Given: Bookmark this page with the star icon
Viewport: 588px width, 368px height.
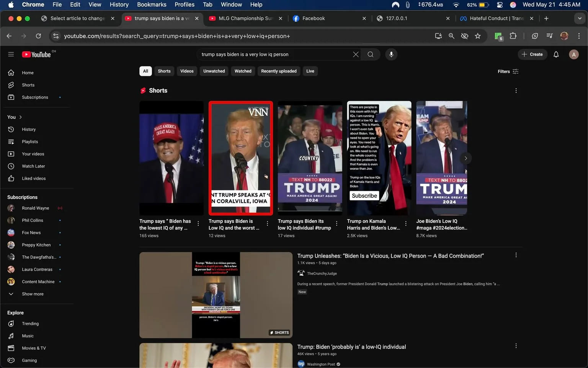Looking at the screenshot, I should (477, 36).
